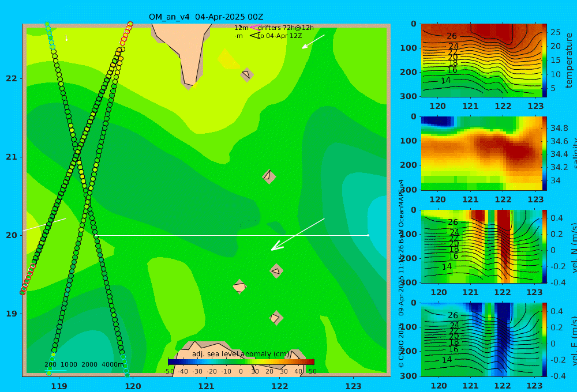The width and height of the screenshot is (577, 392).
Task: Click the black arrowhead beside 'to 04-Apr 12Z'
Action: [254, 36]
